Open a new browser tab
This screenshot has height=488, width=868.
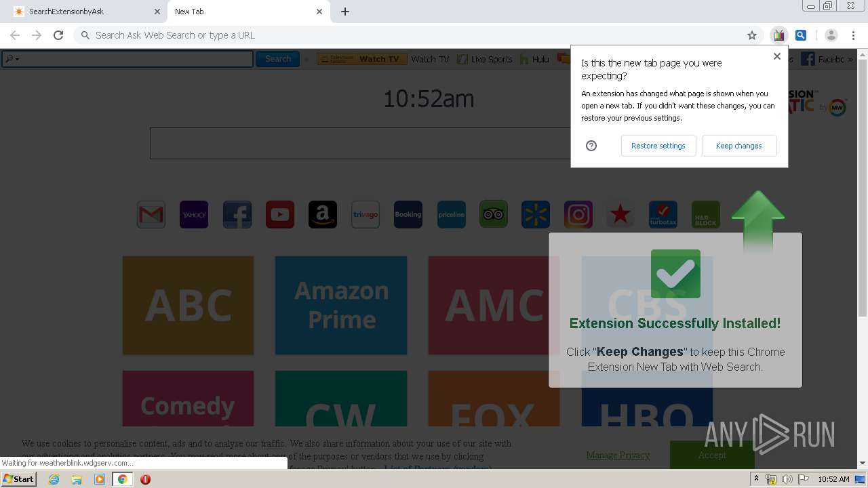(345, 12)
